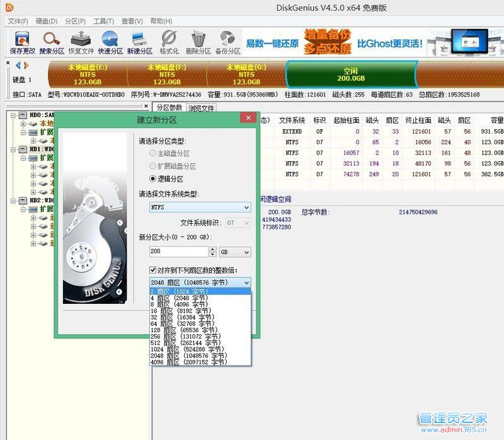Viewport: 504px width, 440px height.
Task: Open the GB size unit dropdown
Action: [x=235, y=252]
